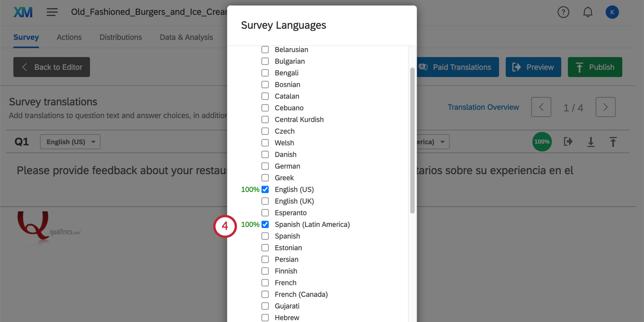Click the XM logo
The width and height of the screenshot is (644, 322).
pos(23,12)
